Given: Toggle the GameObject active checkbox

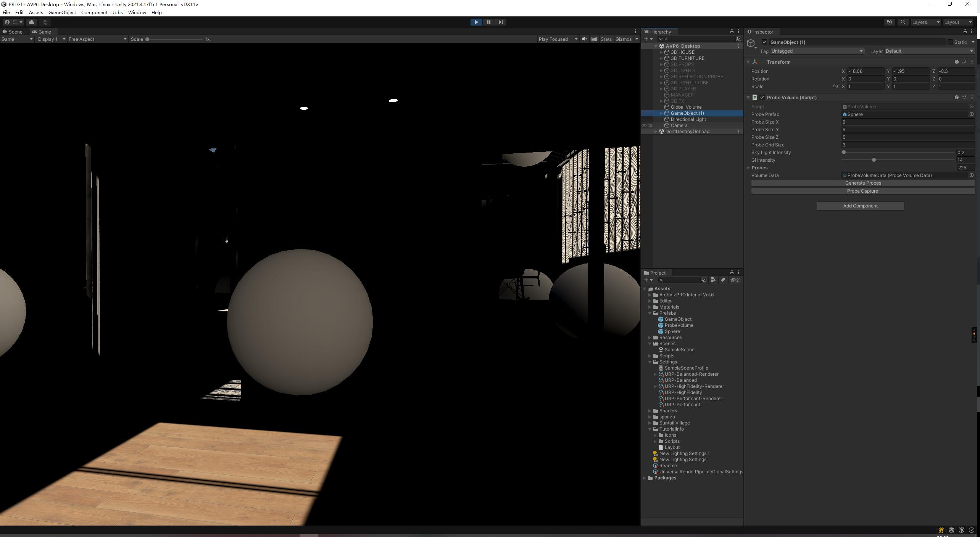Looking at the screenshot, I should click(764, 42).
